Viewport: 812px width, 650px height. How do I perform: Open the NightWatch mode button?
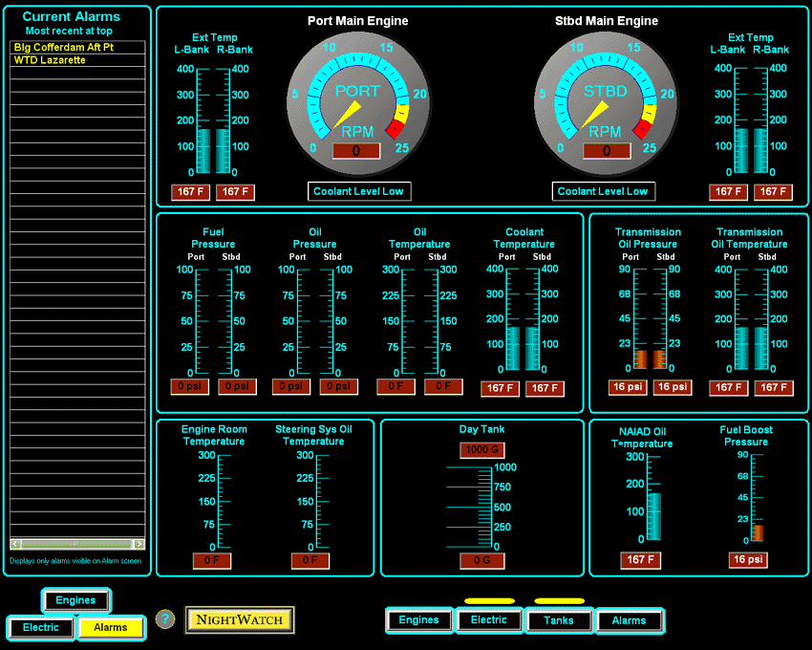[239, 619]
